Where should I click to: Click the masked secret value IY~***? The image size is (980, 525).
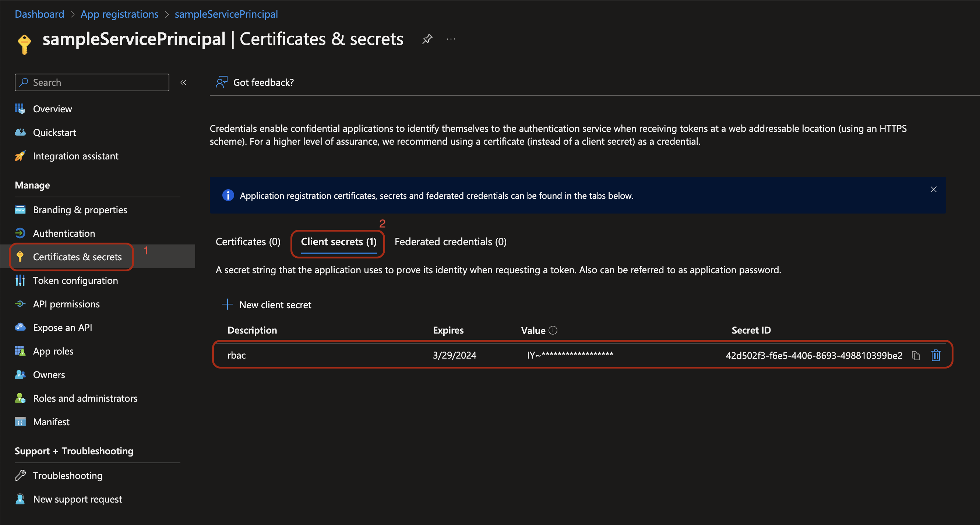[x=570, y=355]
